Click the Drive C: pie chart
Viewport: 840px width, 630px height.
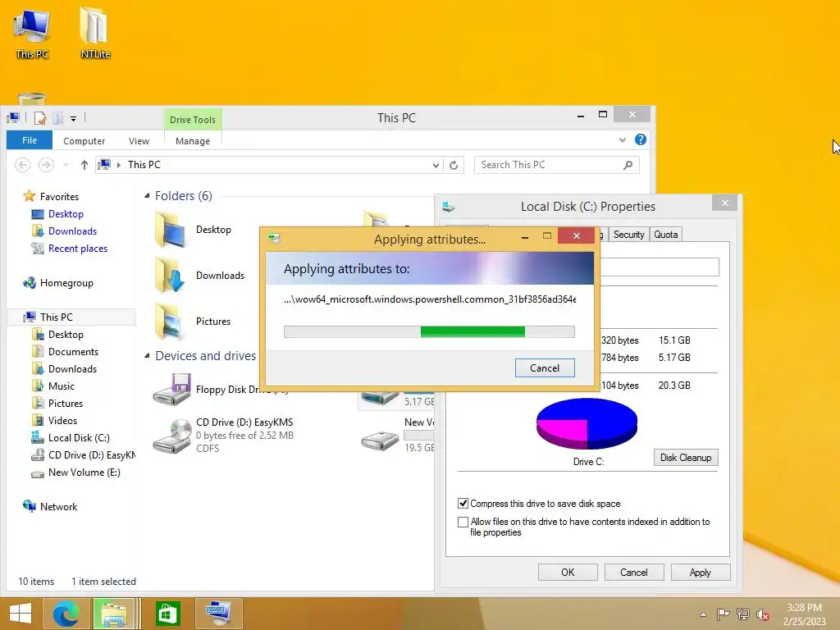point(587,423)
